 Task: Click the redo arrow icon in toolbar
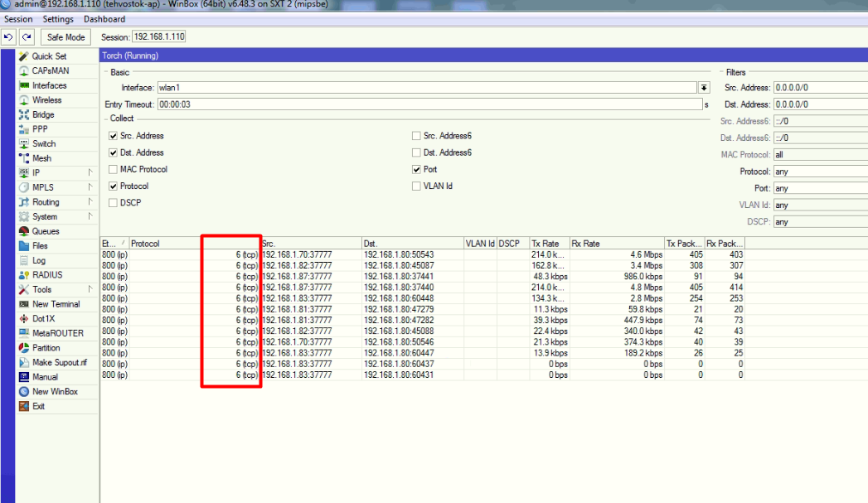click(x=27, y=37)
